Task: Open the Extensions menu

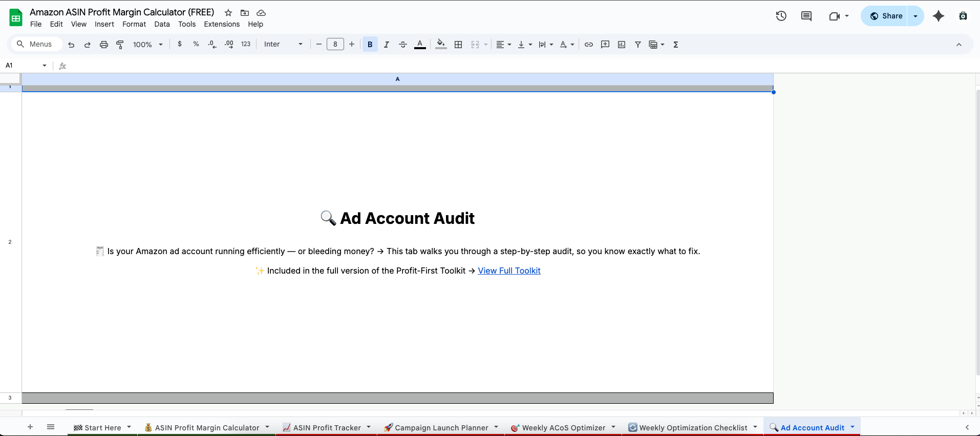Action: click(x=222, y=24)
